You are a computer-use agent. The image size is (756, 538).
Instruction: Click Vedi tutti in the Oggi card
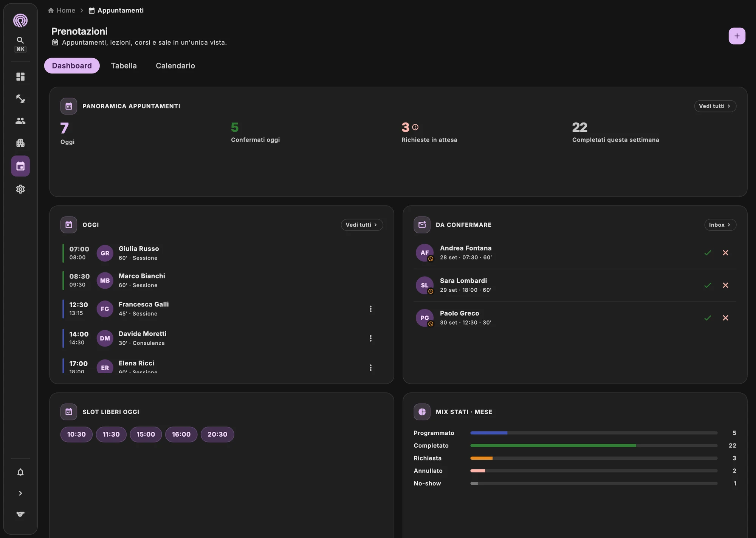[x=362, y=225]
